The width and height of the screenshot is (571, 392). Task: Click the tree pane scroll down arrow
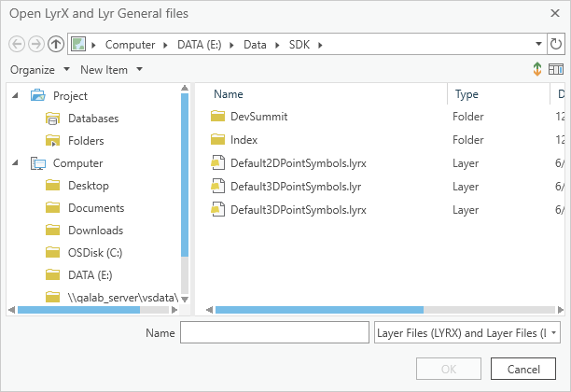185,299
